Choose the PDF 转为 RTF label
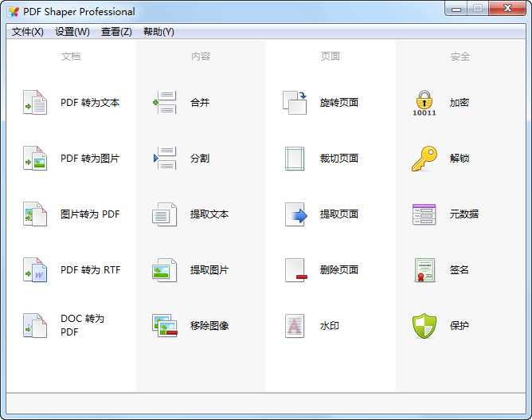Screen dimensions: 532x420 (91, 270)
